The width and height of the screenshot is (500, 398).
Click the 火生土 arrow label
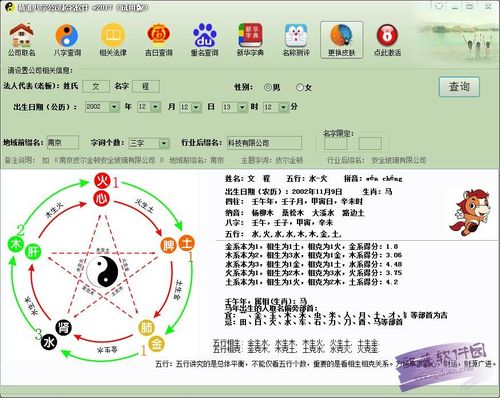pyautogui.click(x=145, y=205)
